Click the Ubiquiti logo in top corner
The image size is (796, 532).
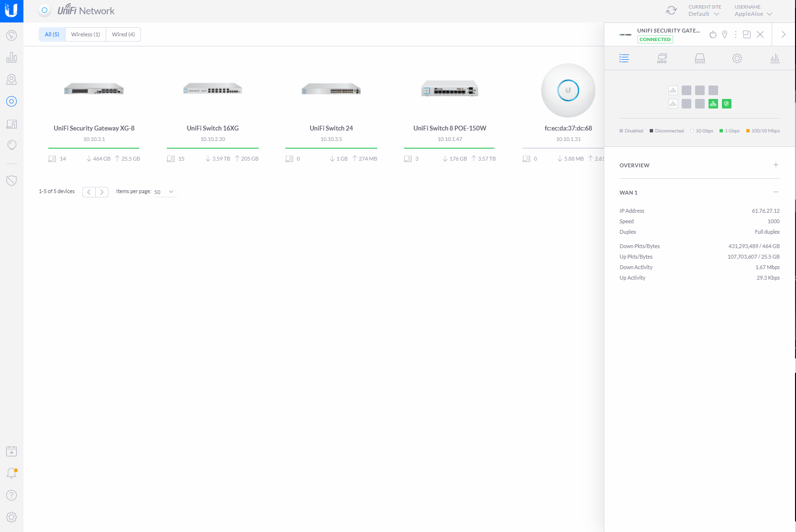pos(11,11)
